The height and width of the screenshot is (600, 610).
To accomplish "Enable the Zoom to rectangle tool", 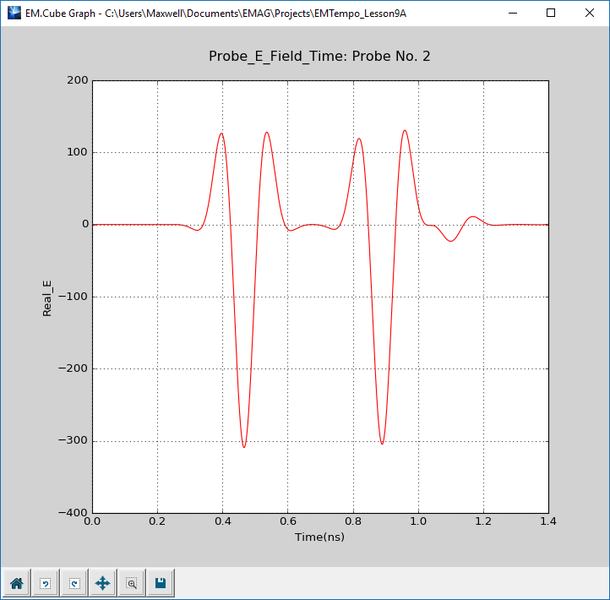I will pyautogui.click(x=131, y=583).
